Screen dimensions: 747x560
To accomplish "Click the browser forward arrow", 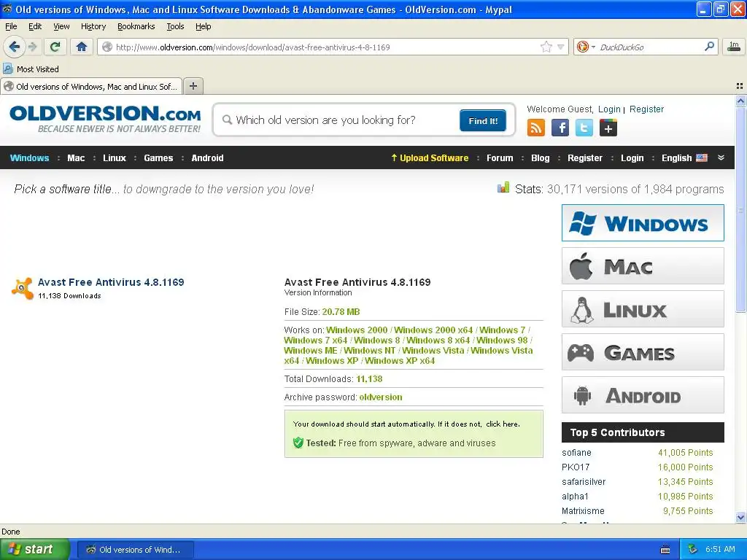I will [x=32, y=47].
